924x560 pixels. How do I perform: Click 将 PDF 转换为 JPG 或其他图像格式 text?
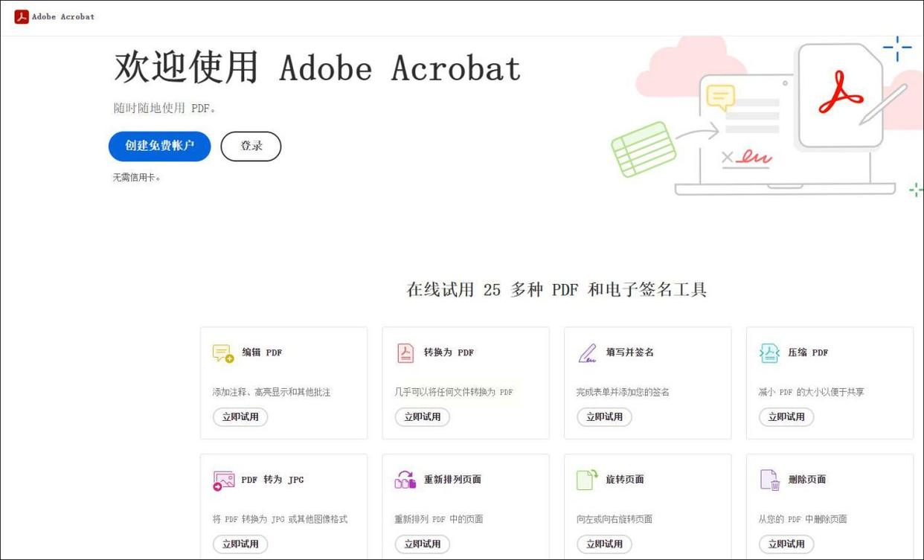(x=280, y=519)
